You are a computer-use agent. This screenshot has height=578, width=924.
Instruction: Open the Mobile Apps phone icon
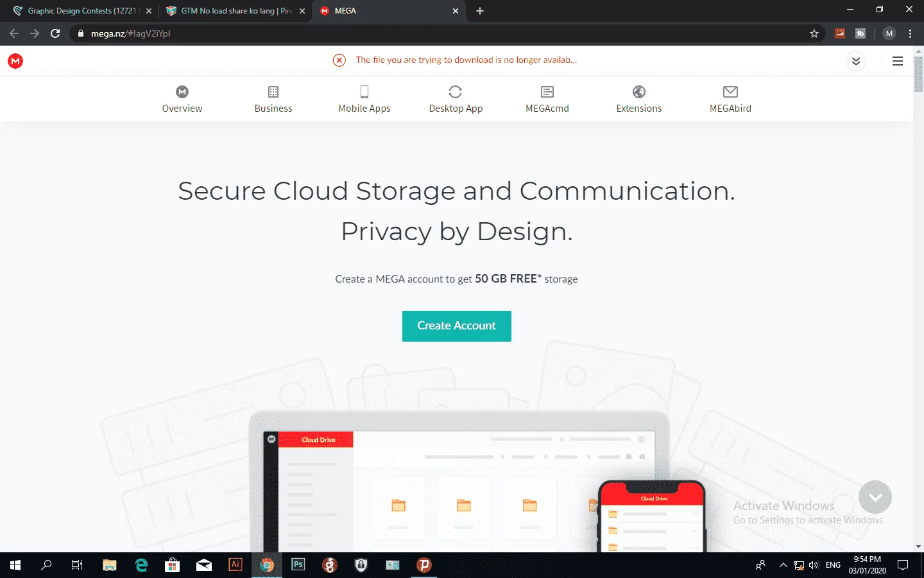click(364, 92)
